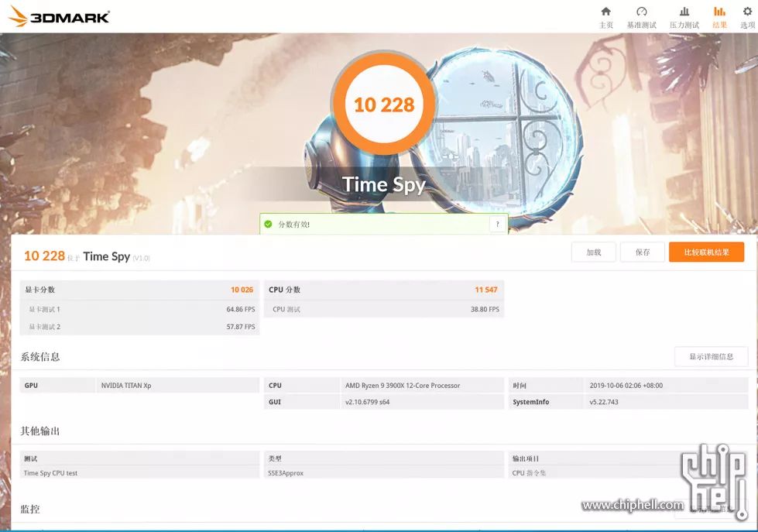Click the 显卡分数 header row

tap(139, 290)
